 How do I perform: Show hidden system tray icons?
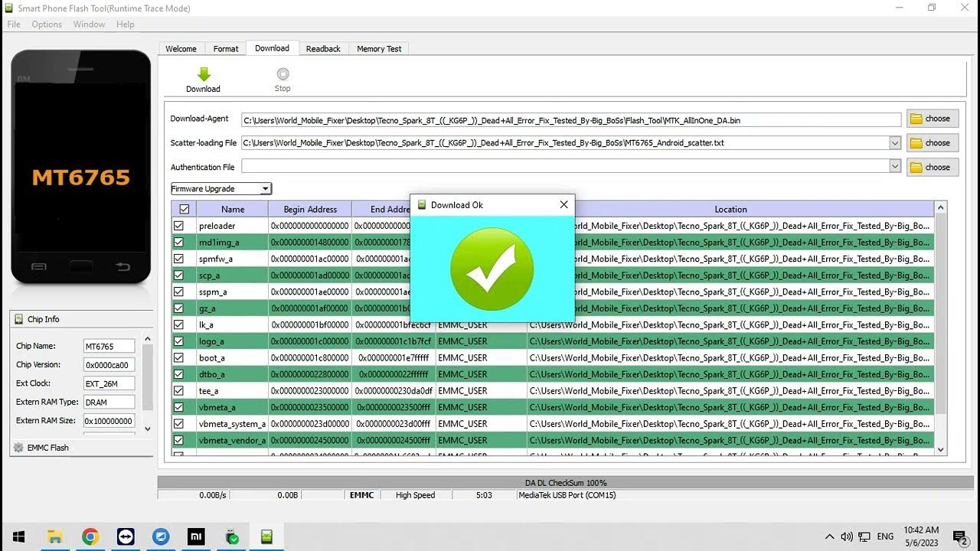click(x=829, y=536)
